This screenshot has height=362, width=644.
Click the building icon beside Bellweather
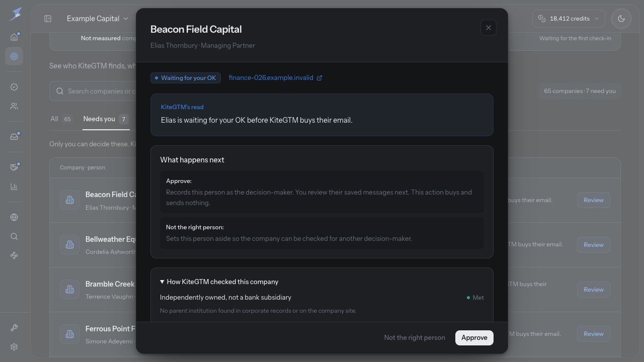[70, 245]
